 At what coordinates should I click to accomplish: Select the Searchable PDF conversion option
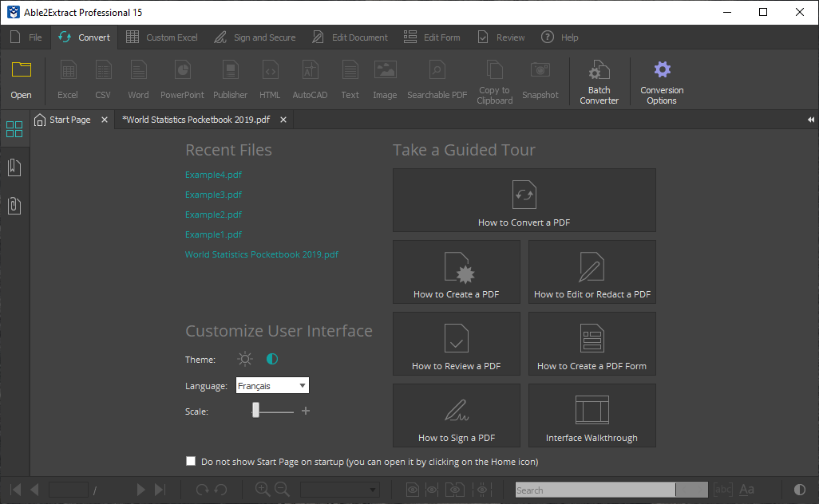click(x=437, y=78)
